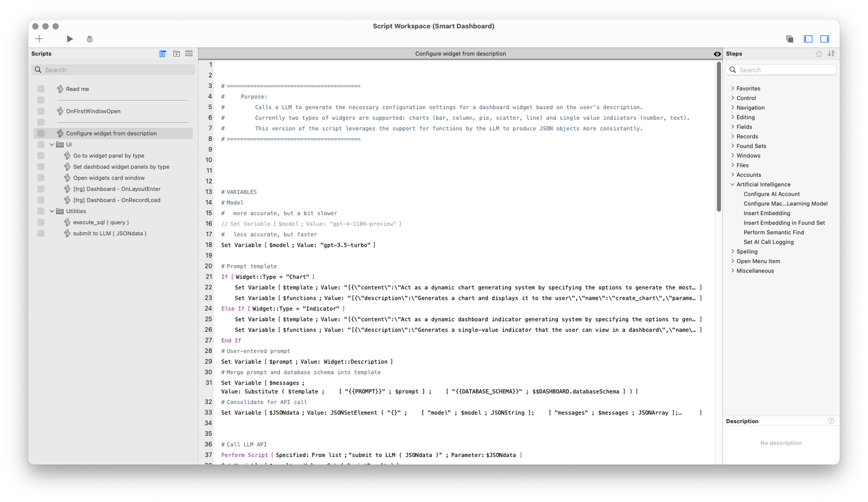
Task: Hide the Steps pane with the right panel icon
Action: 825,38
